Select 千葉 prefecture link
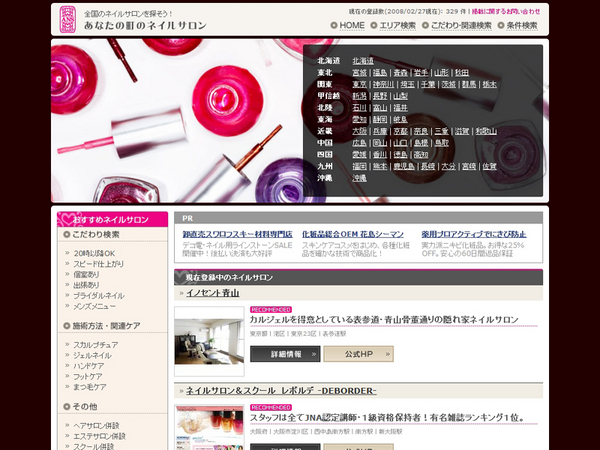The image size is (600, 450). [x=428, y=84]
